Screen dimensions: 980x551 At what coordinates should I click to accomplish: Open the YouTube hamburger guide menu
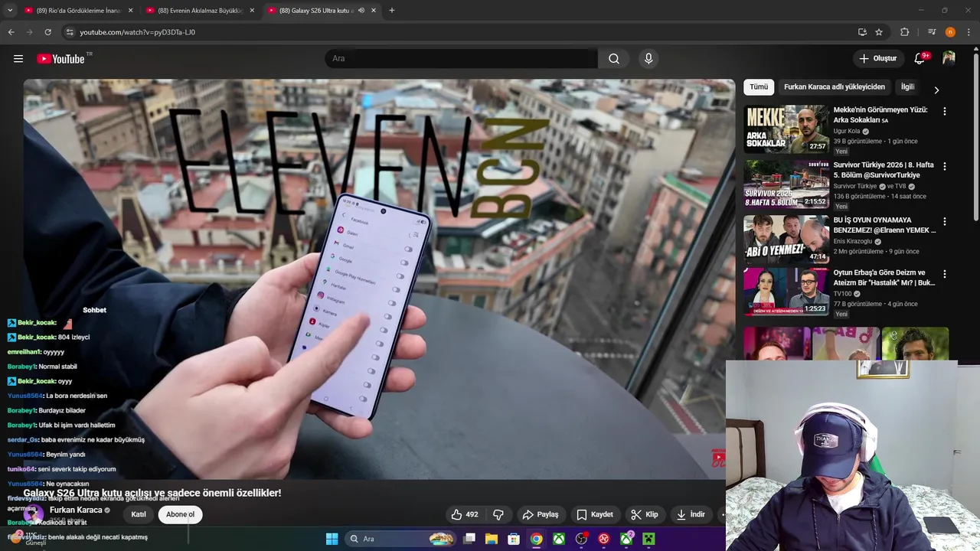point(18,59)
